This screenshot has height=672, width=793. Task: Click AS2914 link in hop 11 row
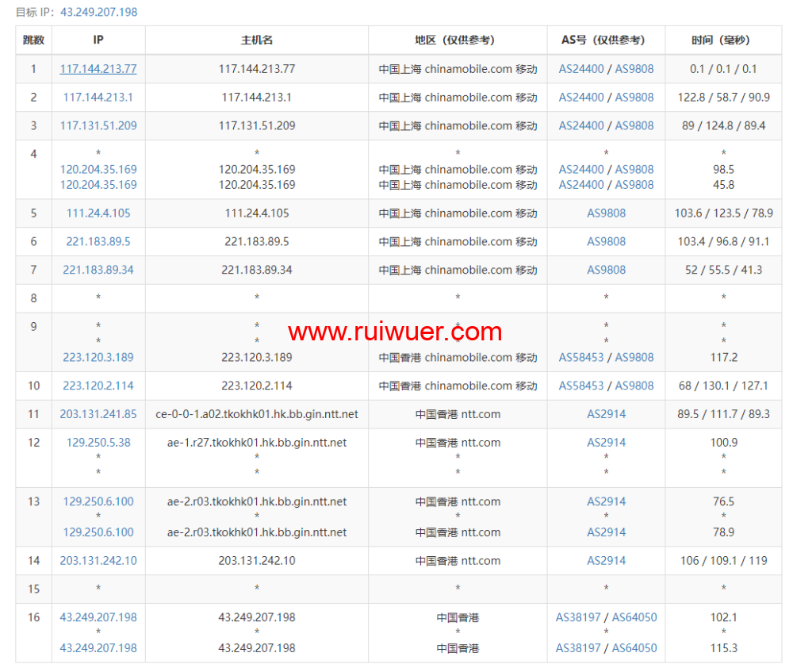point(606,414)
